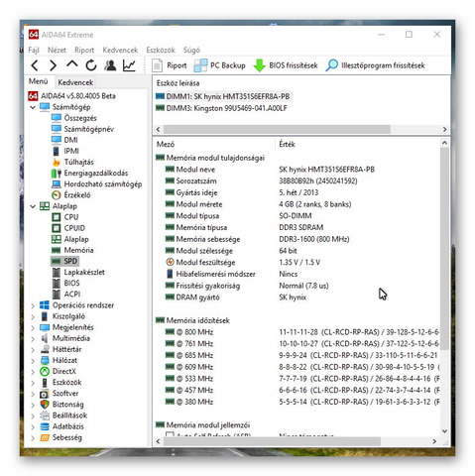Open the Eszközök menu in menu bar

[x=161, y=50]
